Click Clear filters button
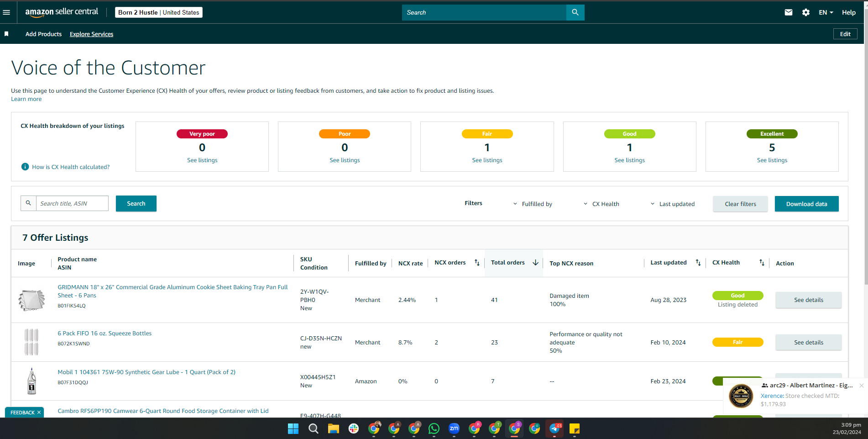 coord(740,204)
